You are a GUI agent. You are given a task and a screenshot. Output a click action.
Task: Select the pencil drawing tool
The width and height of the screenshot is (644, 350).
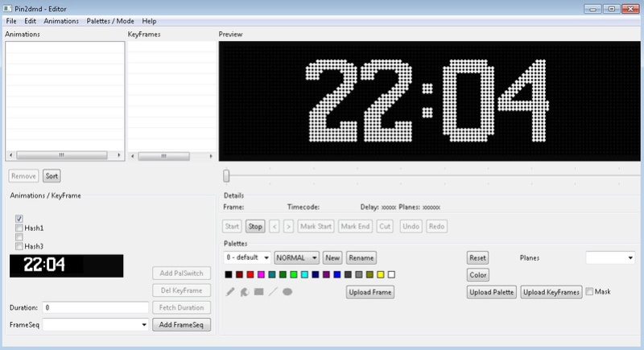tap(230, 292)
